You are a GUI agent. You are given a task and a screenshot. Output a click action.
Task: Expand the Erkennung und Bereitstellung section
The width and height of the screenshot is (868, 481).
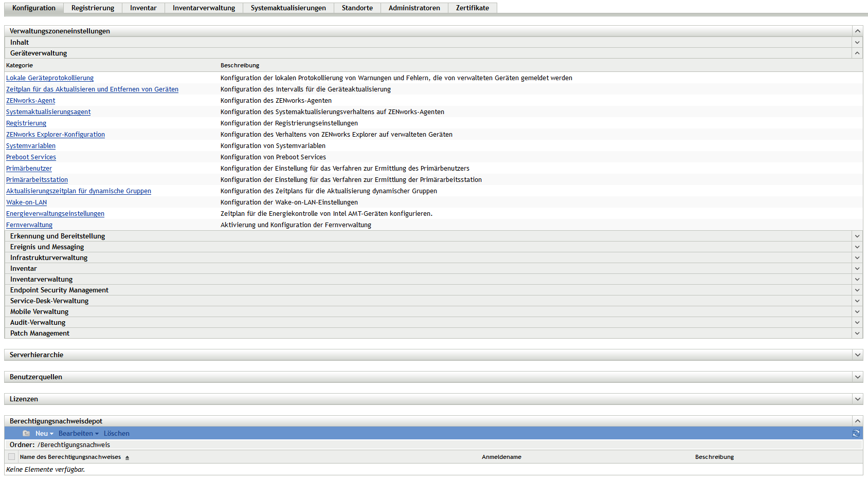pos(857,236)
